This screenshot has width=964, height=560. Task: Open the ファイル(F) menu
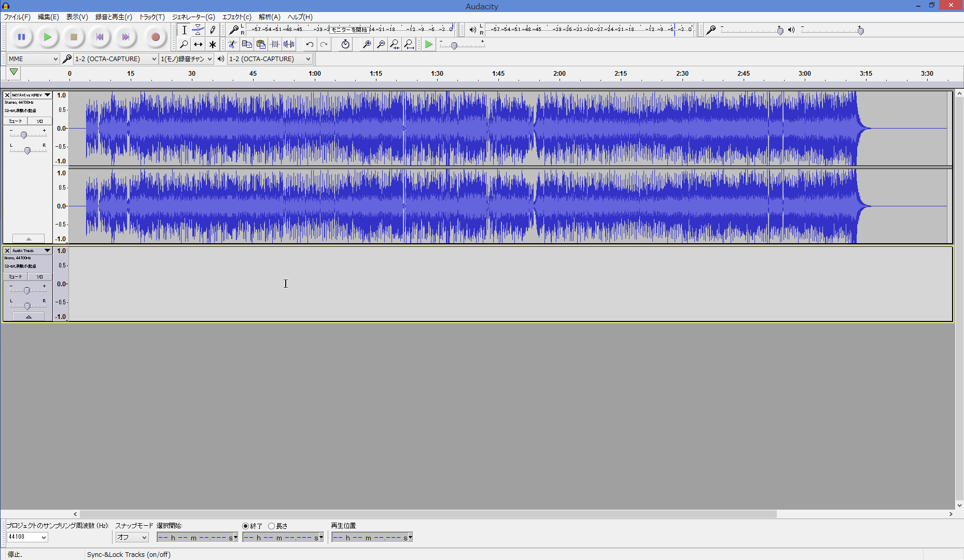(17, 17)
